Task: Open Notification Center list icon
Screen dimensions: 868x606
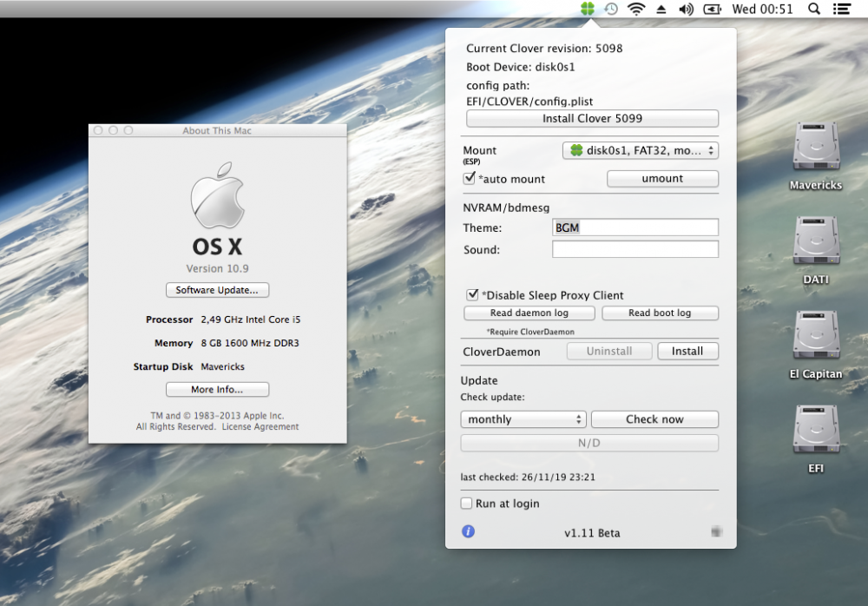Action: (x=842, y=9)
